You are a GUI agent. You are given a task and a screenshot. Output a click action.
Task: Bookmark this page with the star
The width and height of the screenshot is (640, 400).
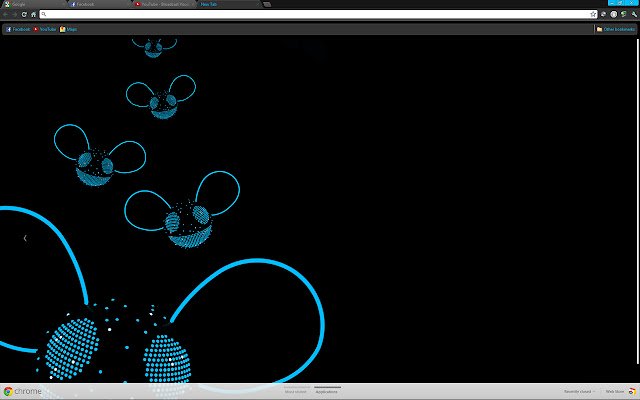click(x=593, y=14)
